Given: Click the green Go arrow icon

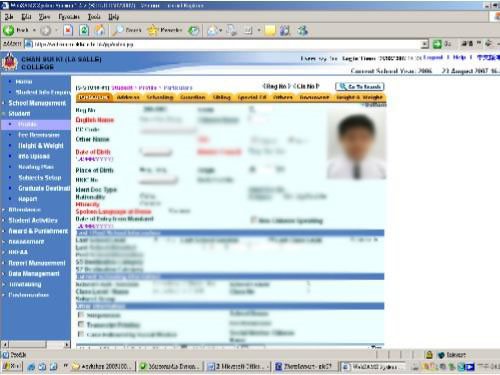Looking at the screenshot, I should click(x=437, y=44).
